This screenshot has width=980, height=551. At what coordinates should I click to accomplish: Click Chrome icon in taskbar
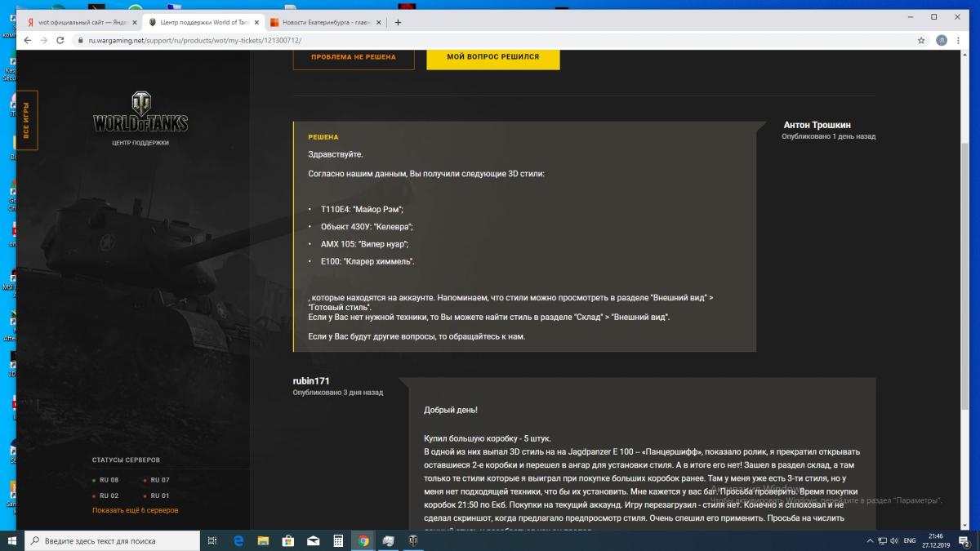click(363, 540)
